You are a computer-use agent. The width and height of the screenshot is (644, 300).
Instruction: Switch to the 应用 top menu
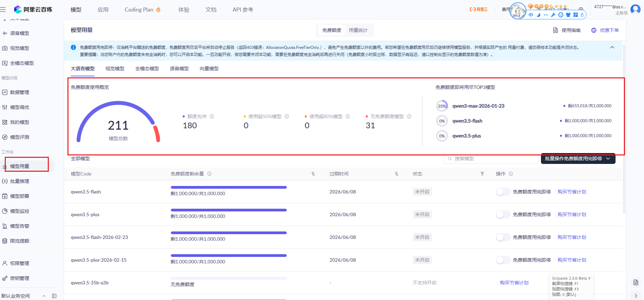(103, 10)
